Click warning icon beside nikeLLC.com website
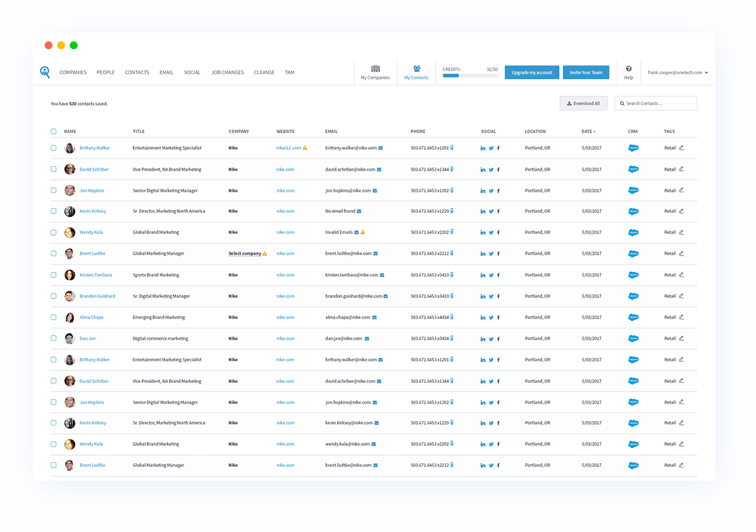This screenshot has height=532, width=756. (305, 148)
